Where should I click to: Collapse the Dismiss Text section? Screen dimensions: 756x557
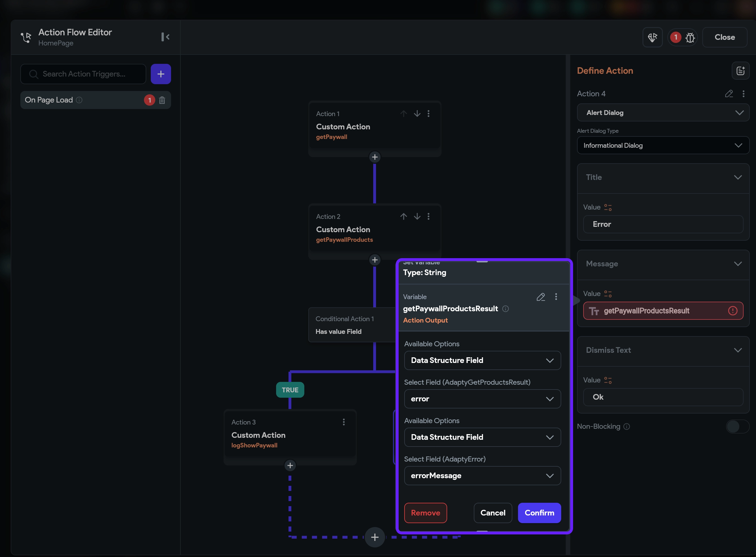point(737,350)
